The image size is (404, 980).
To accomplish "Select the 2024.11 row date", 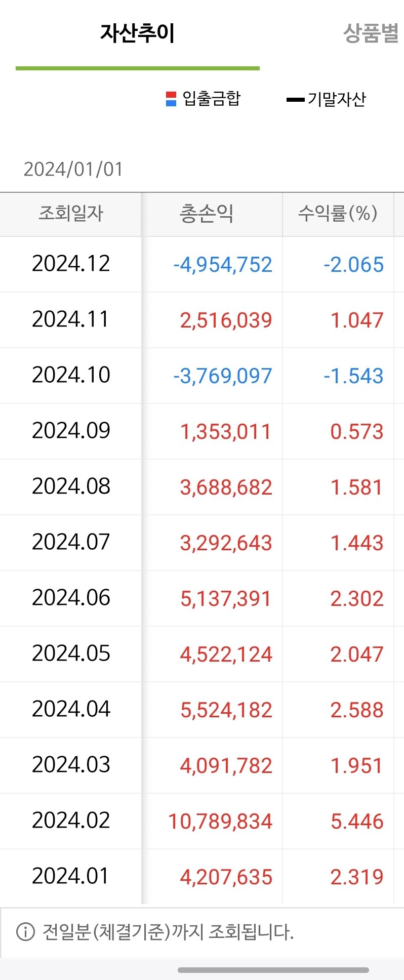I will click(71, 319).
